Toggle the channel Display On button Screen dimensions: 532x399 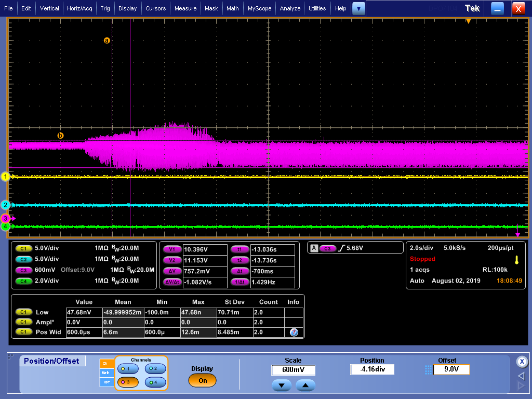click(202, 380)
